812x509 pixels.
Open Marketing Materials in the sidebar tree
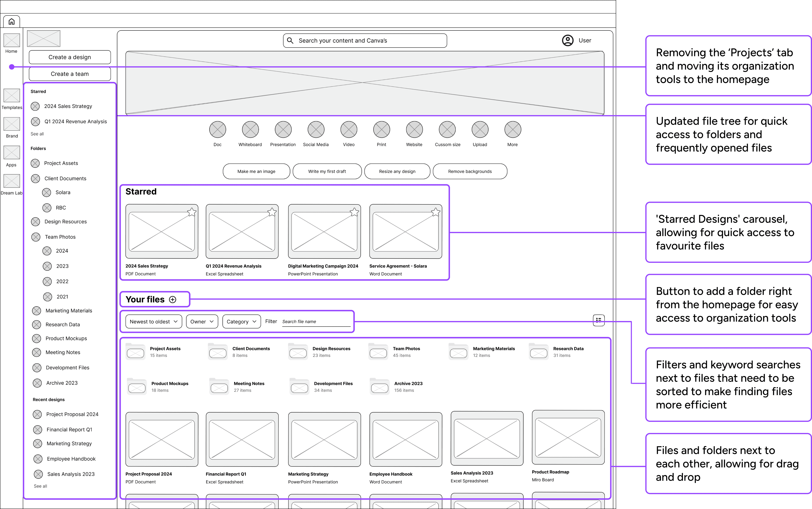click(x=62, y=311)
